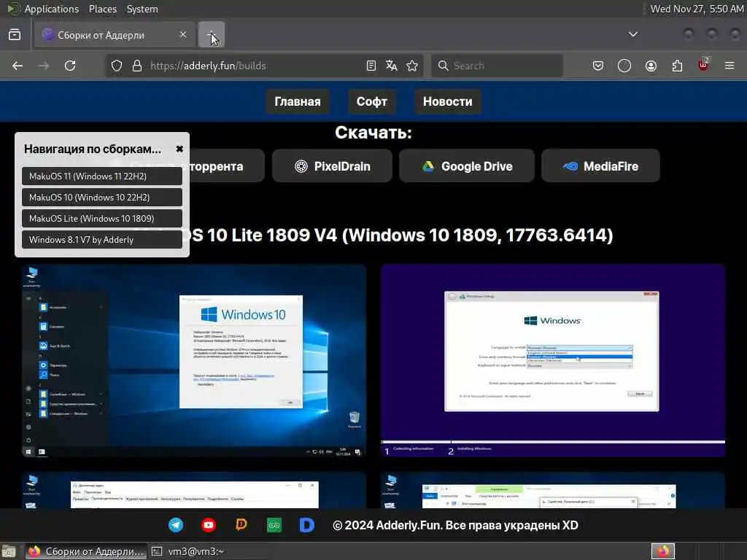Open Firefox tab overview icon
747x560 pixels.
(x=15, y=35)
